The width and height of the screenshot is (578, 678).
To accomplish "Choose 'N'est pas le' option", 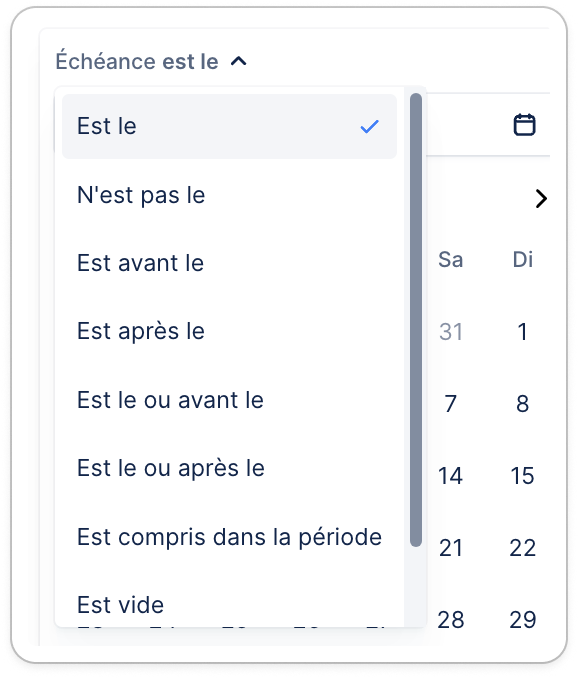I will tap(229, 195).
